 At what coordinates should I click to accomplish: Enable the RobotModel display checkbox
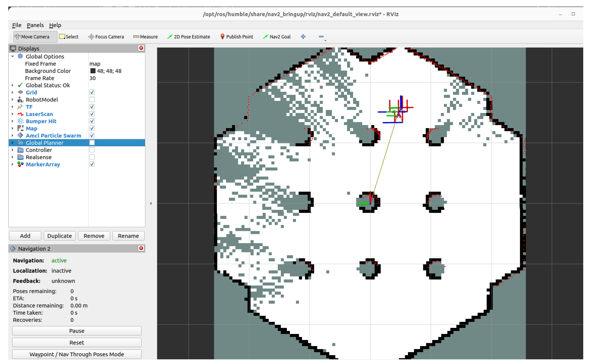pyautogui.click(x=92, y=100)
